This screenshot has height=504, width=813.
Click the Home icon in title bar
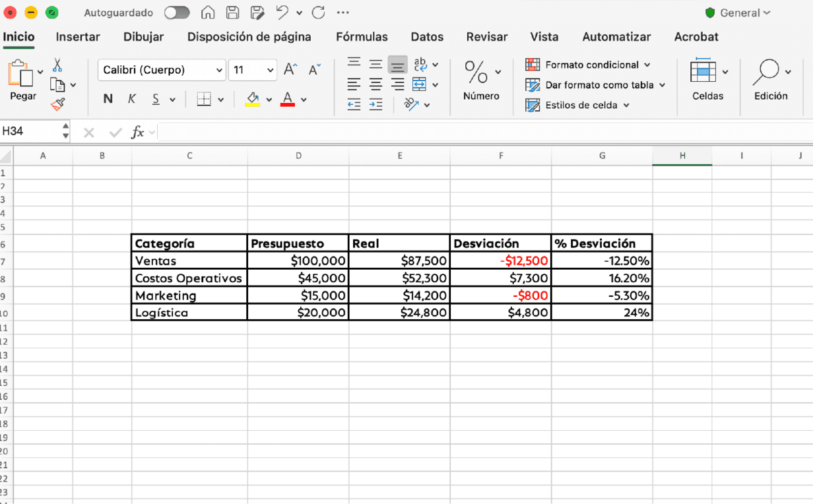coord(208,13)
